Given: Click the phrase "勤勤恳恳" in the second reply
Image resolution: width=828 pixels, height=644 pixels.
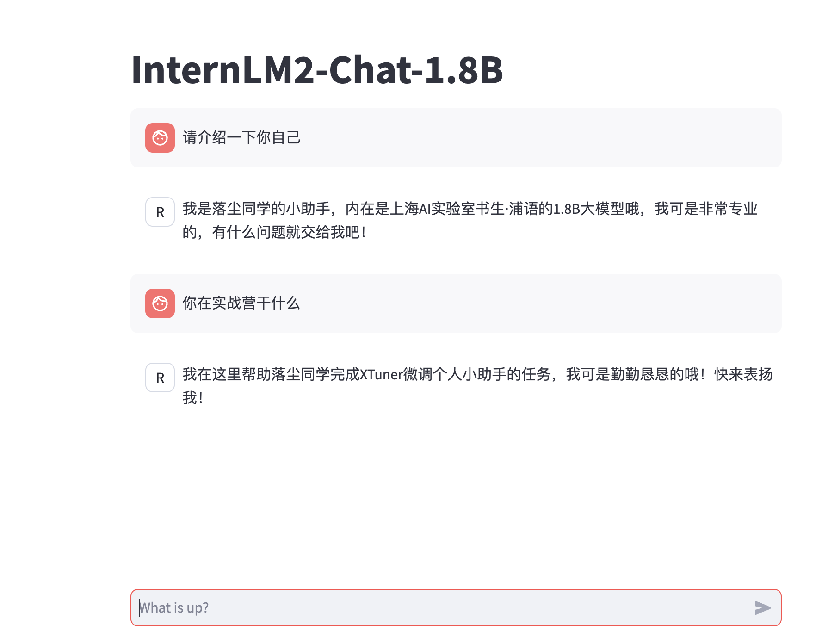Looking at the screenshot, I should [640, 374].
